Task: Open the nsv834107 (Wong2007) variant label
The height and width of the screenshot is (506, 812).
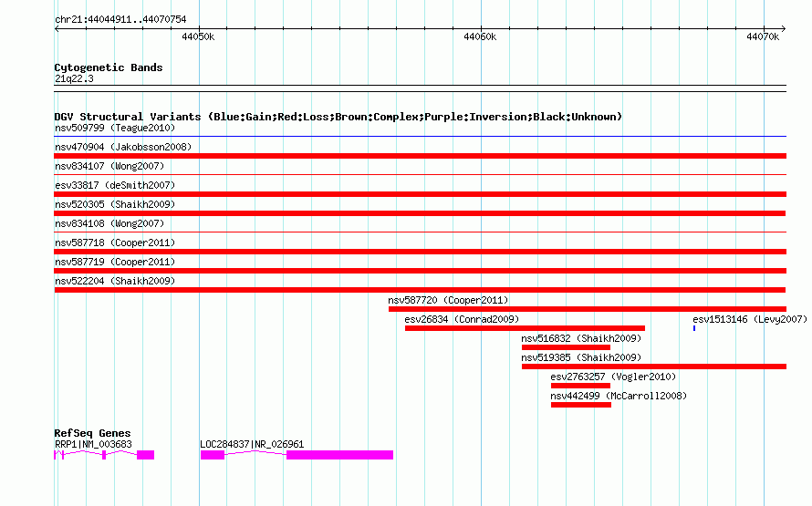Action: [x=109, y=166]
